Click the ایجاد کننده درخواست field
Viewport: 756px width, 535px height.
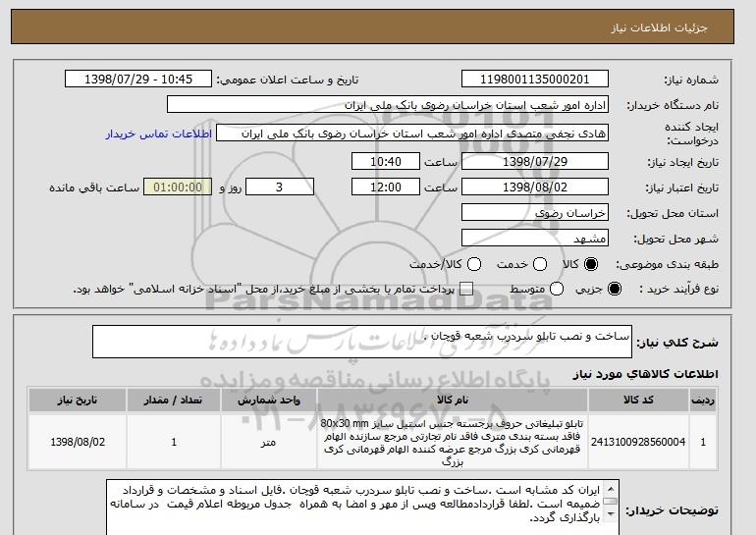tap(412, 134)
